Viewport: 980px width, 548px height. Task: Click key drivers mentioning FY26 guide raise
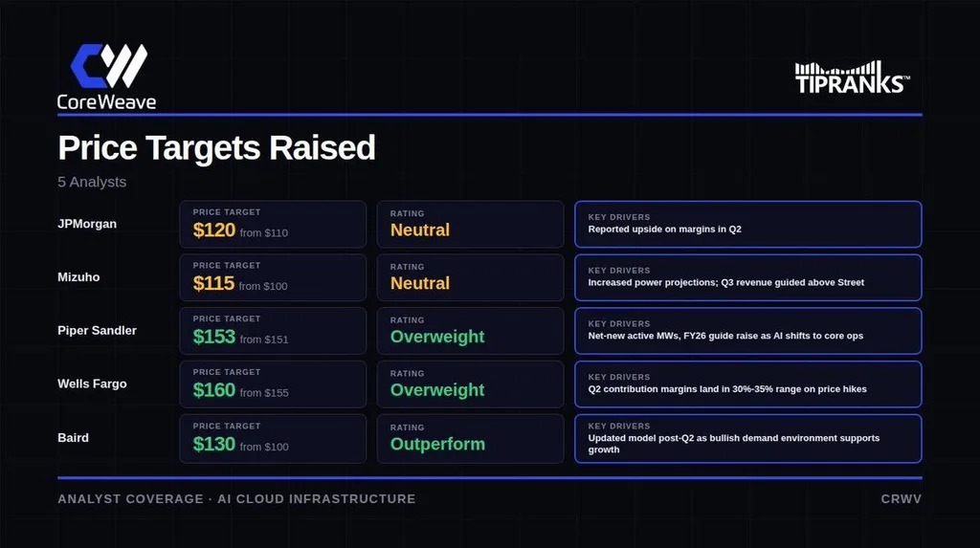coord(748,331)
